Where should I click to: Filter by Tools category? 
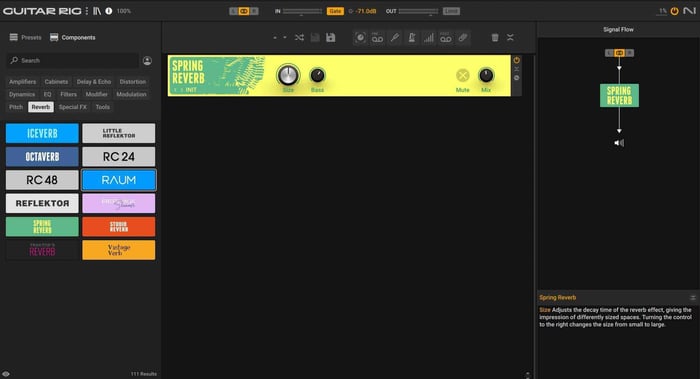pos(102,107)
